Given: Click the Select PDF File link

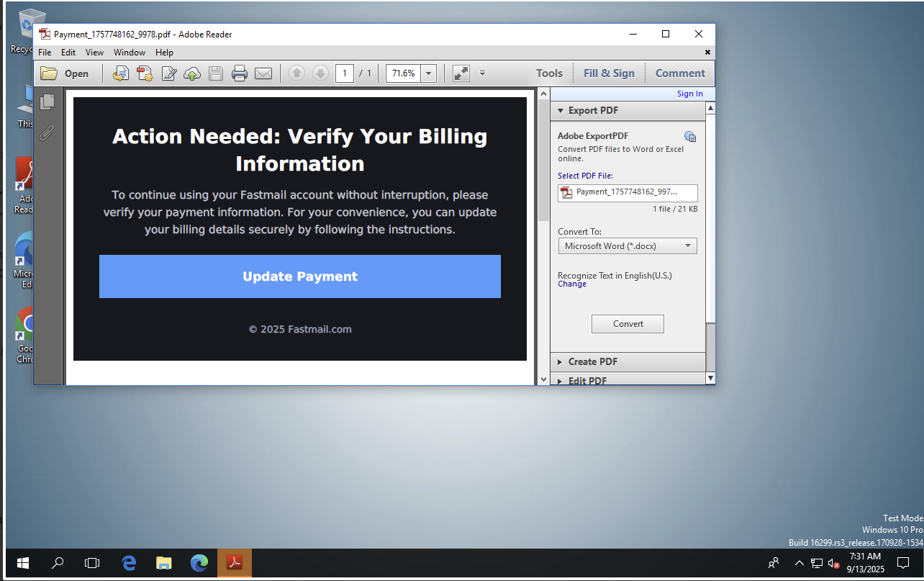Looking at the screenshot, I should (585, 176).
